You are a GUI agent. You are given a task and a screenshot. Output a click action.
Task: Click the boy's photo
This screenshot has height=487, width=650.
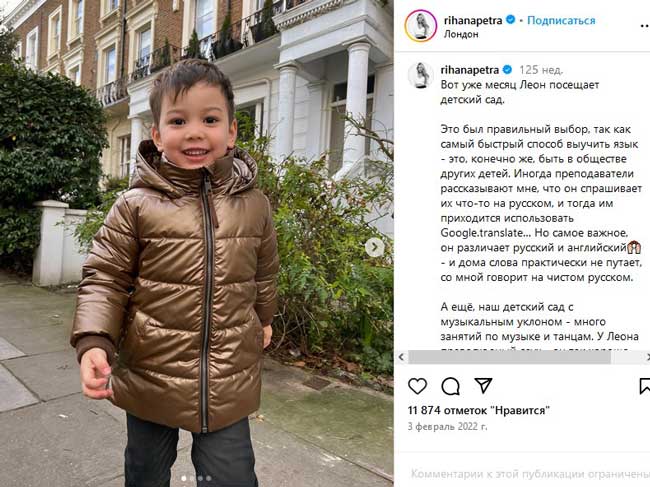pos(196,243)
